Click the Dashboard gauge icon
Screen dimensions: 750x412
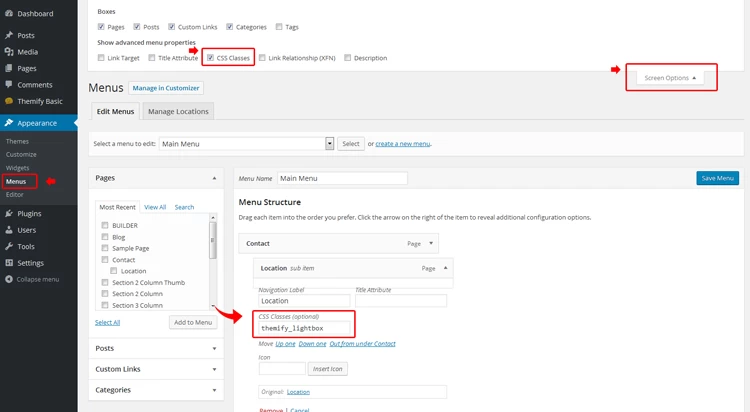click(9, 13)
